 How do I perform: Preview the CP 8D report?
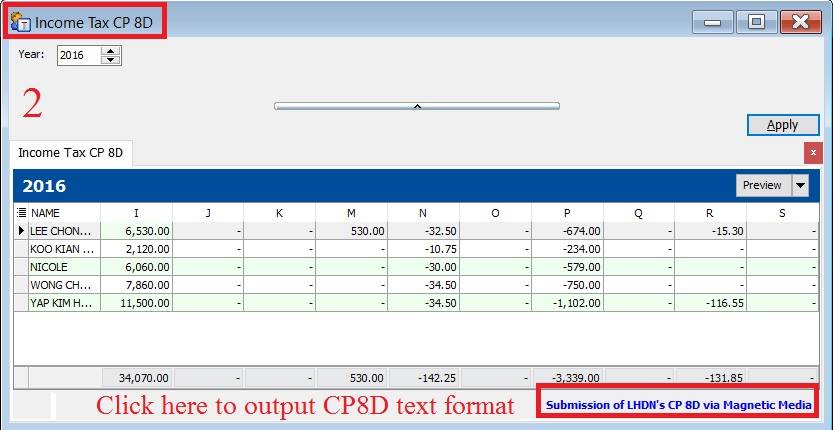tap(762, 186)
